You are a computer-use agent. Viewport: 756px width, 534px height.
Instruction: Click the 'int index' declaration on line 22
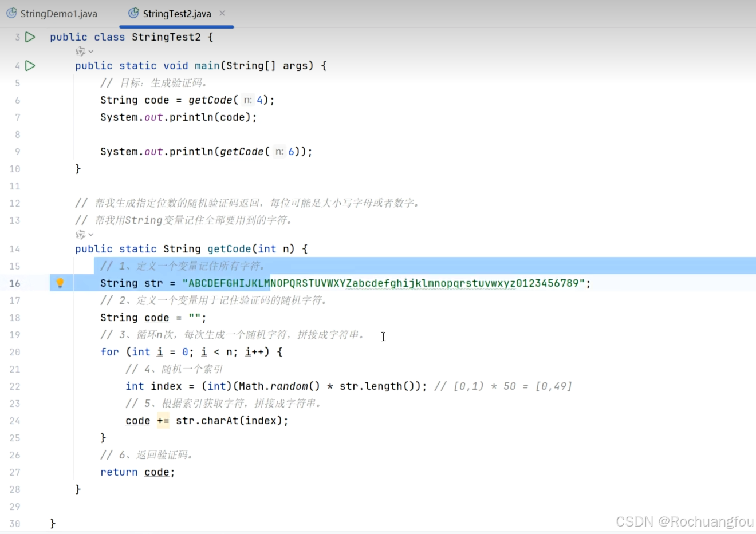153,386
